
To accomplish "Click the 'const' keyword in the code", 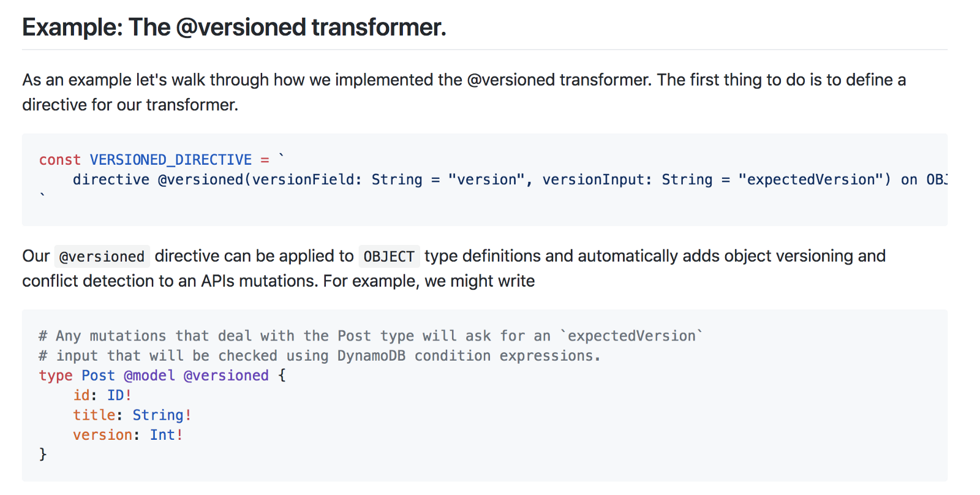I will coord(59,160).
